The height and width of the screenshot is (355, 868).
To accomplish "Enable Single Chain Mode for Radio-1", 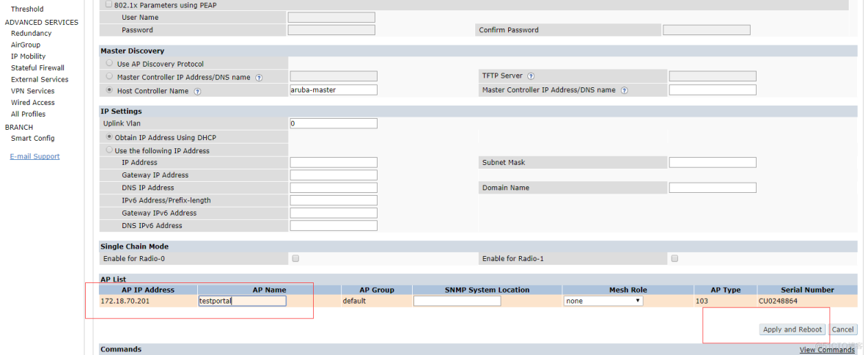I will 674,259.
